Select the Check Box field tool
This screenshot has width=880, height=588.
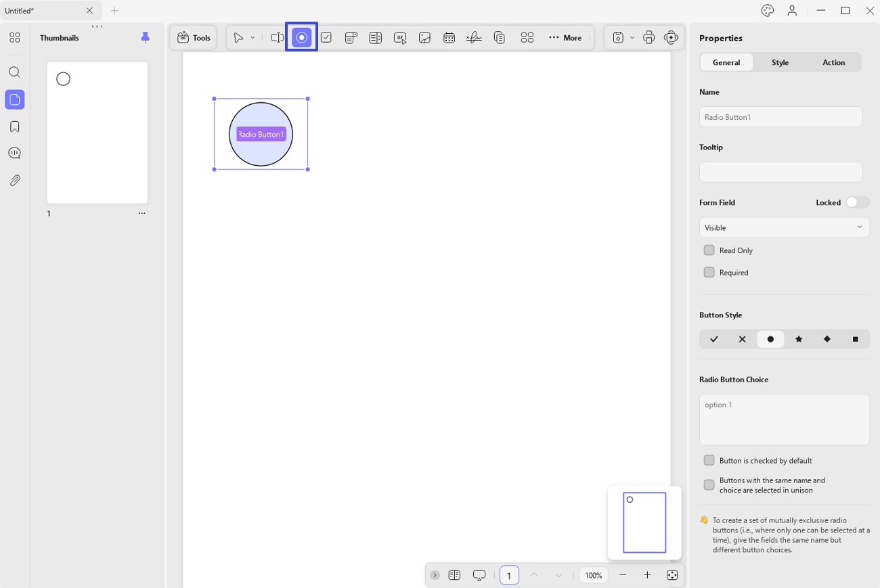click(x=326, y=37)
